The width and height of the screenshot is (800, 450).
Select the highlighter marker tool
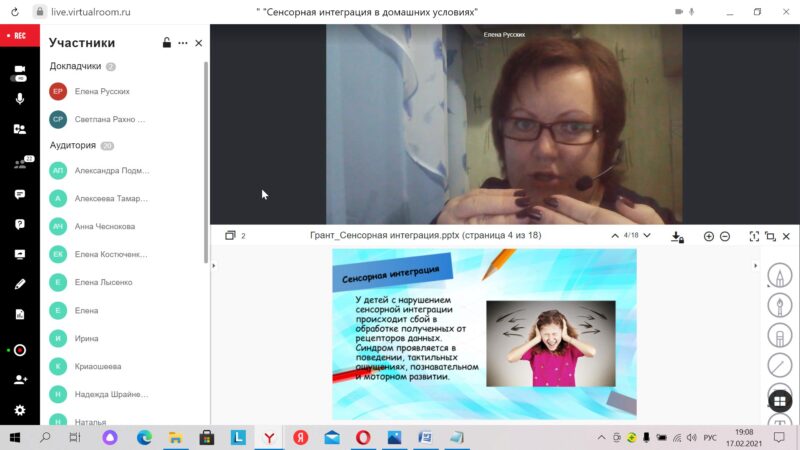780,335
